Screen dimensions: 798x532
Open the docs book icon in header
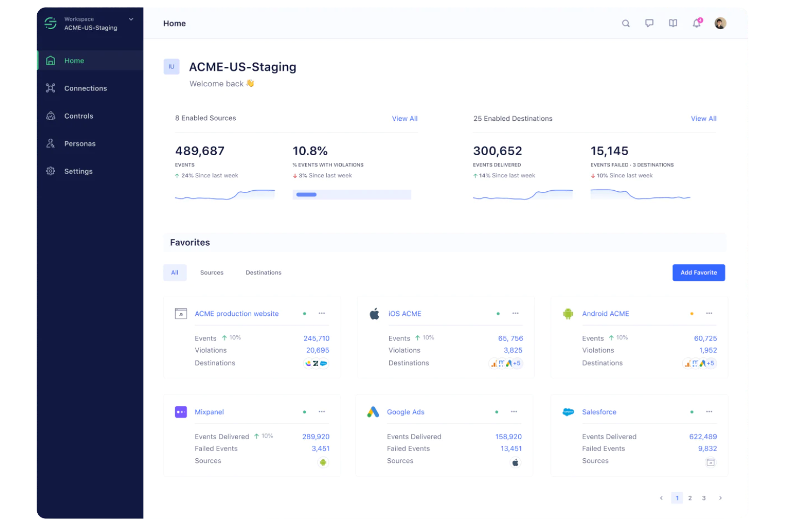click(x=673, y=23)
